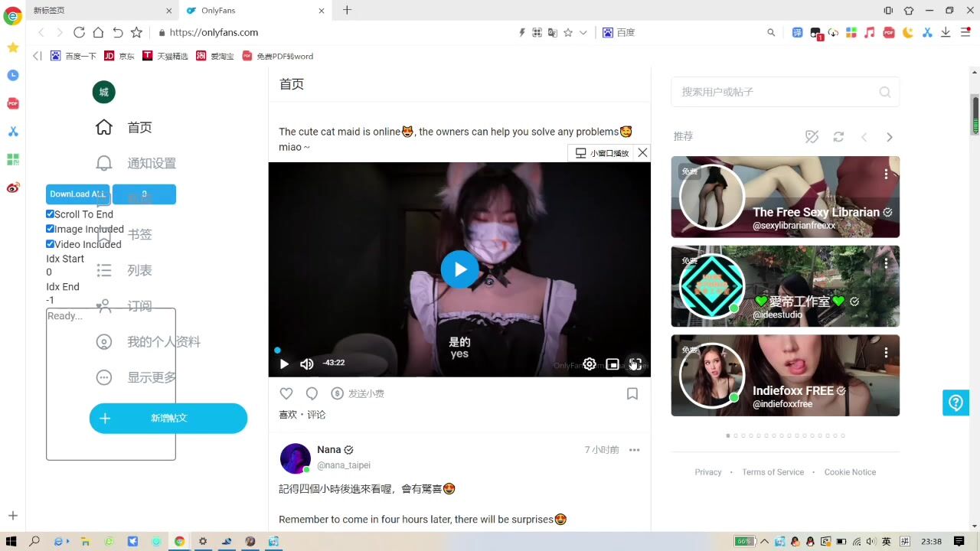The image size is (980, 551).
Task: Toggle the Image Included checkbox
Action: [51, 229]
